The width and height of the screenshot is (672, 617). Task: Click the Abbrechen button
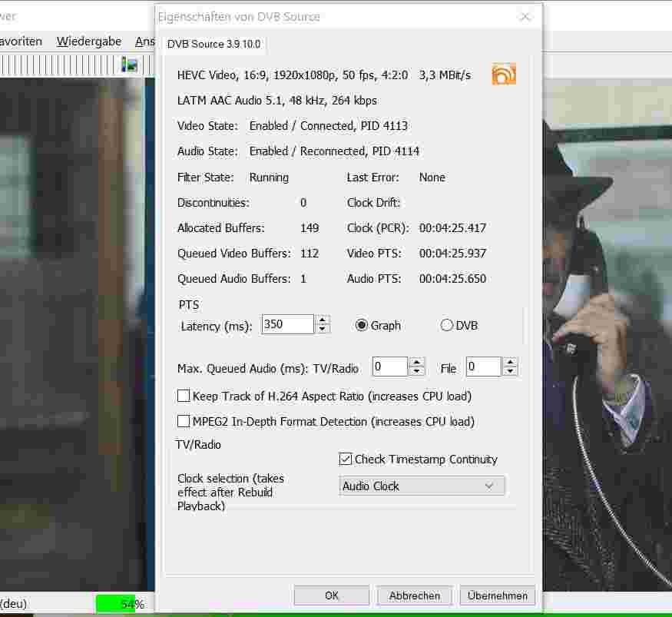[415, 595]
